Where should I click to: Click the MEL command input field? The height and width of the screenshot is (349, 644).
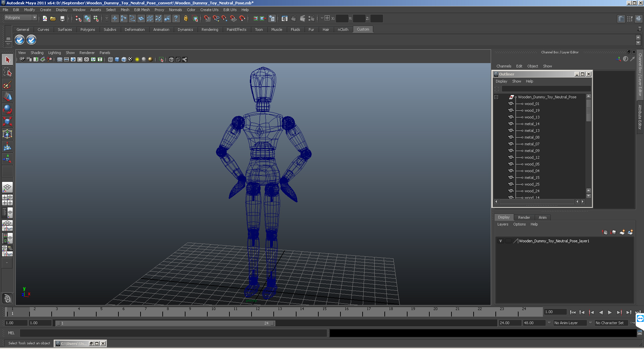click(x=173, y=333)
